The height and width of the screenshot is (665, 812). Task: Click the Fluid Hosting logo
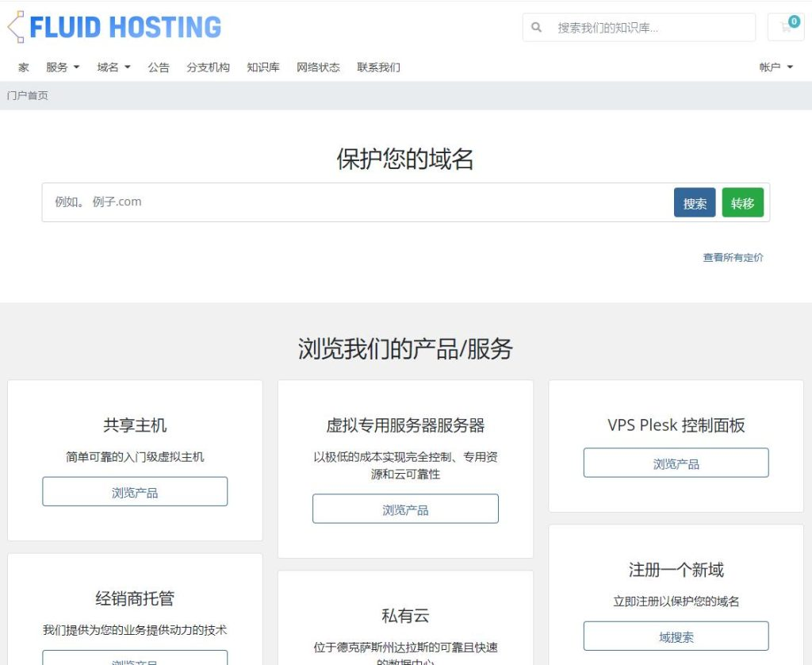(x=115, y=27)
